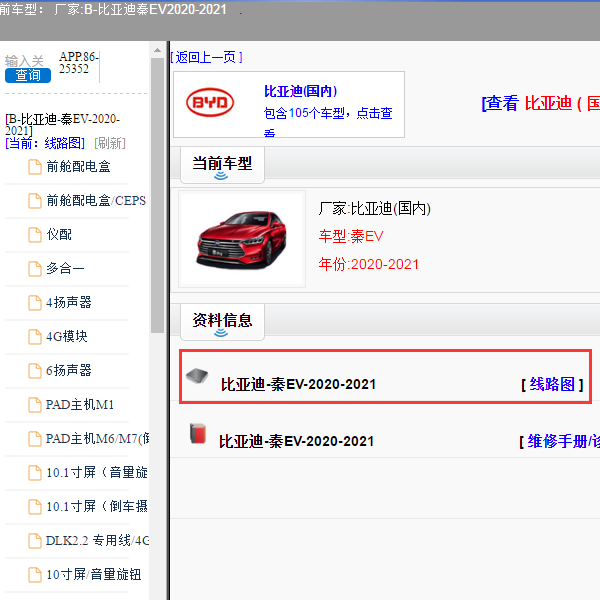
Task: Open the 返回上一页 back link
Action: tap(206, 57)
